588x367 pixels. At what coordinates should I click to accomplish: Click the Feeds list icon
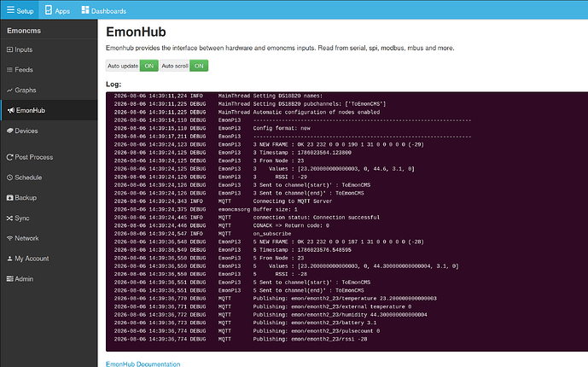(9, 70)
